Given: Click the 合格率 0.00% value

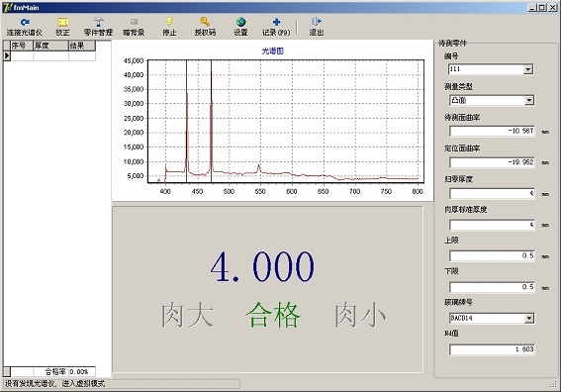Looking at the screenshot, I should click(x=79, y=371).
